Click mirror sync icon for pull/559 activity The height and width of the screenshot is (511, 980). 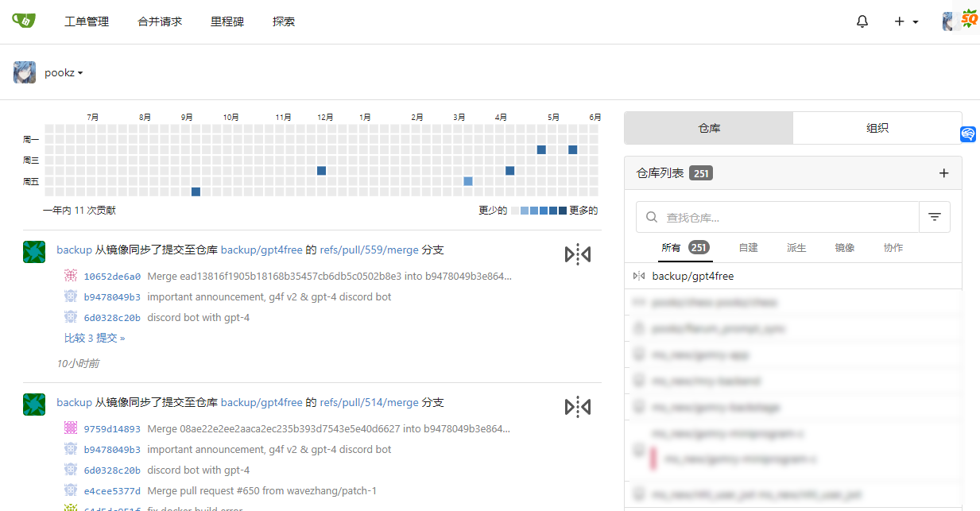point(578,254)
